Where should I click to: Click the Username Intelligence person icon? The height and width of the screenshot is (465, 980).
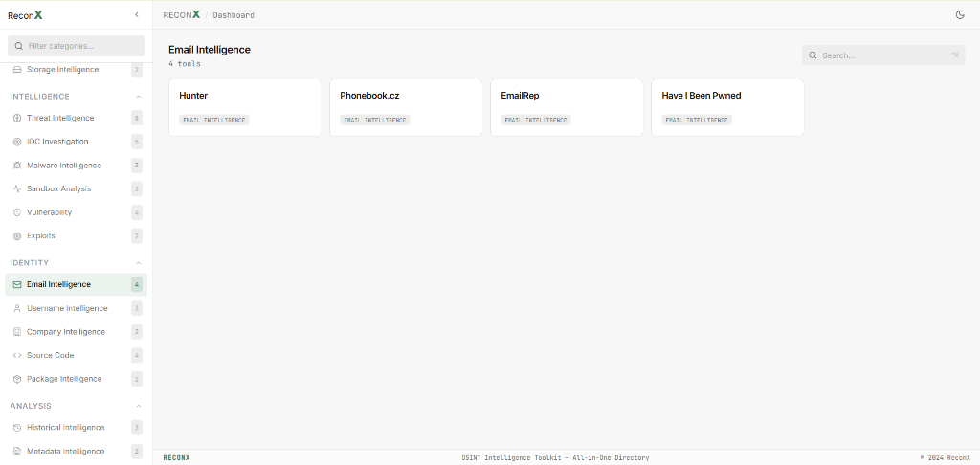[17, 308]
